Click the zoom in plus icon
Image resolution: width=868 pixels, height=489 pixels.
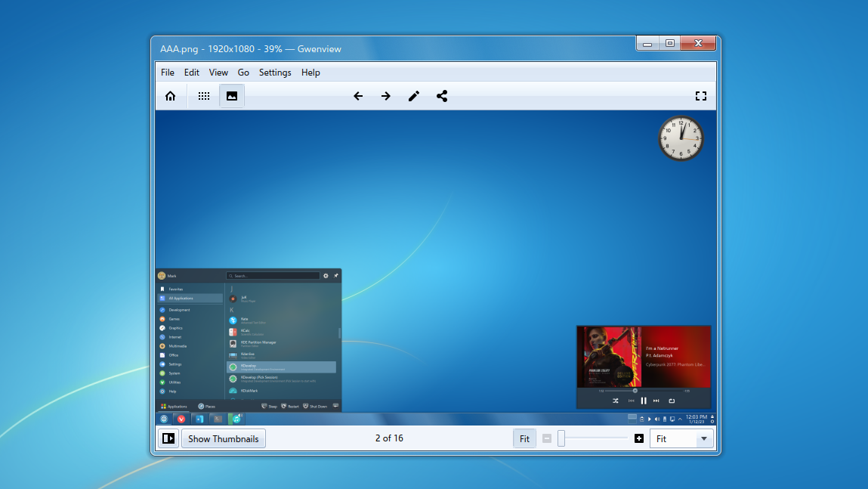[x=639, y=438]
